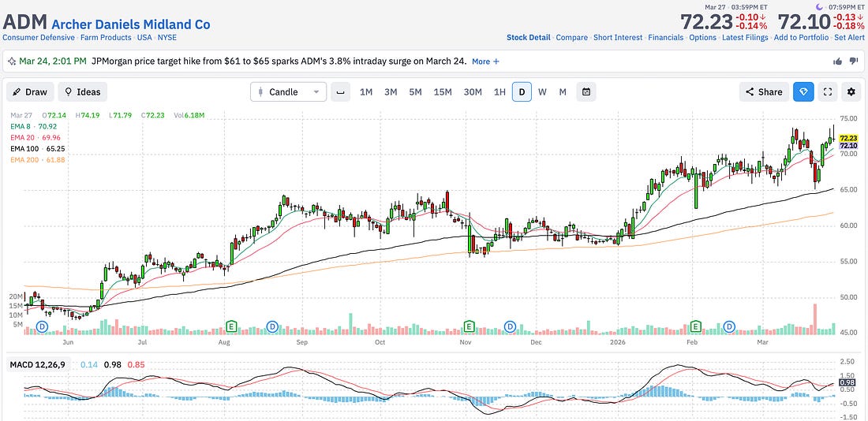Click the dividend marker in late May
This screenshot has width=868, height=421.
[x=42, y=327]
